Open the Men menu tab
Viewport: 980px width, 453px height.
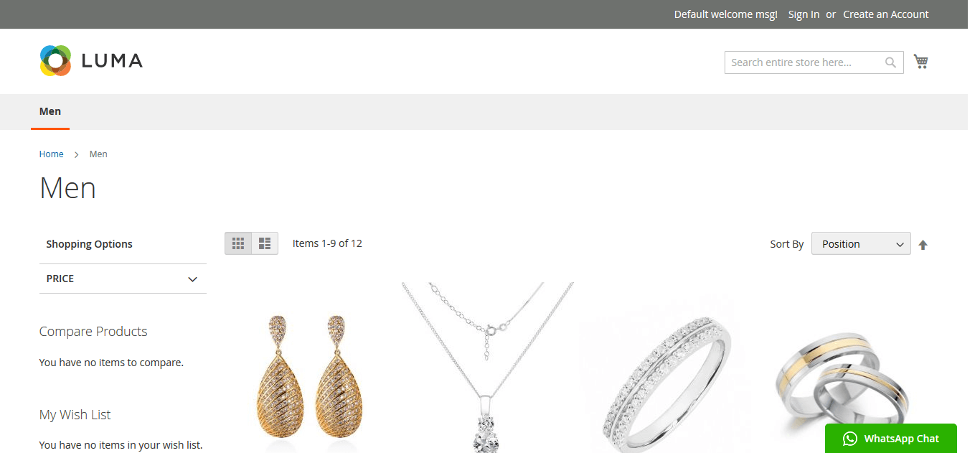(x=50, y=111)
